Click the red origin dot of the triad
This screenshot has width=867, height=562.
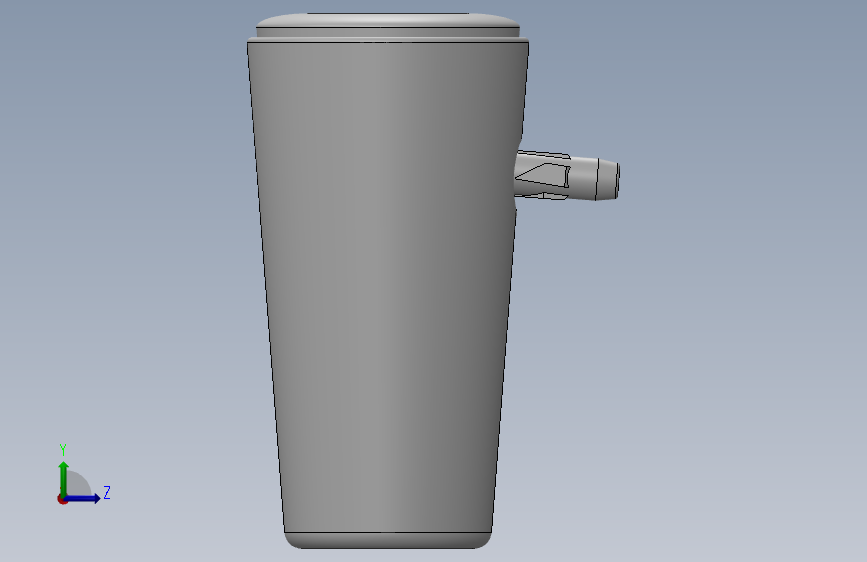click(x=62, y=499)
